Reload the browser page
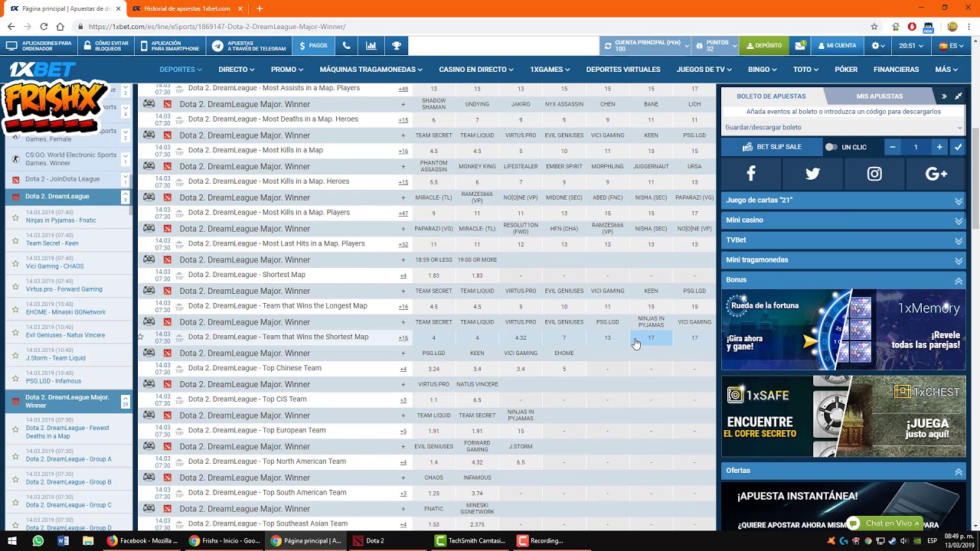980x551 pixels. [44, 26]
